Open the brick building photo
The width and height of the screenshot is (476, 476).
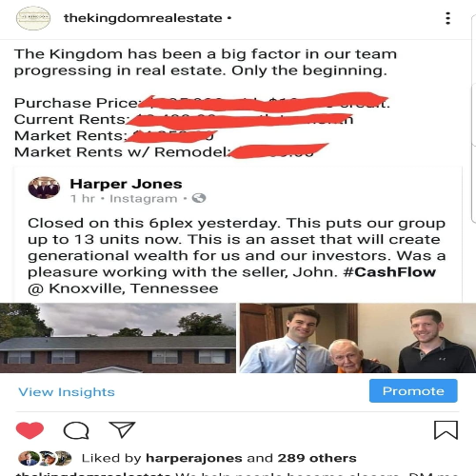point(118,338)
